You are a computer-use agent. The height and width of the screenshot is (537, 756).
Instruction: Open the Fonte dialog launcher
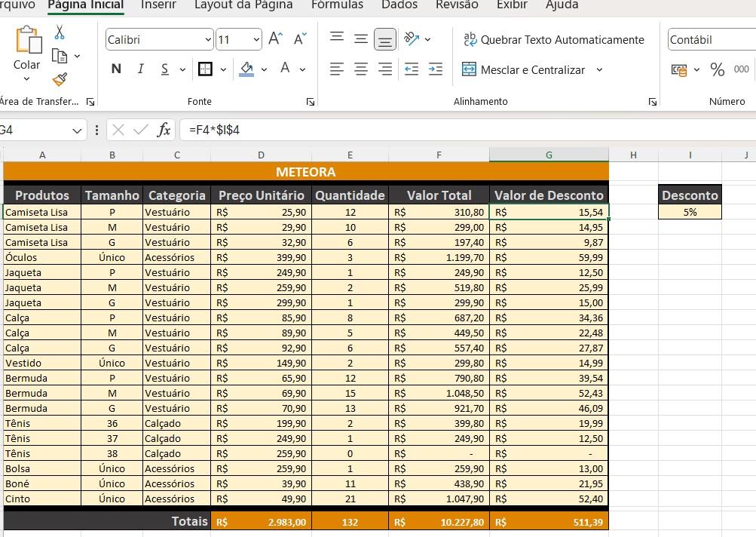coord(311,102)
